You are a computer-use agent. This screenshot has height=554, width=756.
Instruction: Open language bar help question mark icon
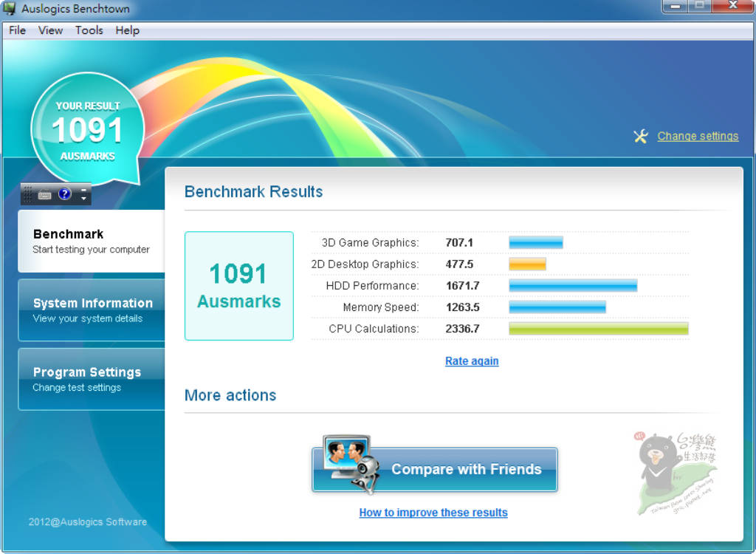tap(65, 194)
